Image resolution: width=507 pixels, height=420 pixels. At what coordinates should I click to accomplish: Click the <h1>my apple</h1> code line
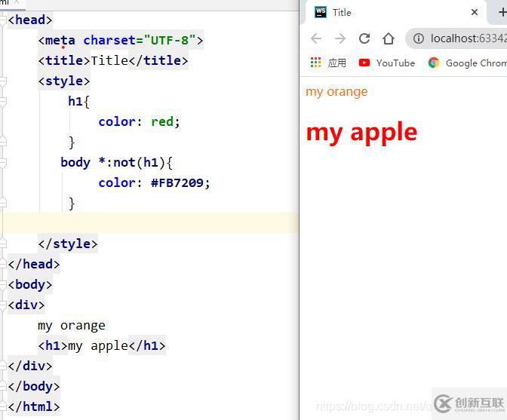pos(102,345)
